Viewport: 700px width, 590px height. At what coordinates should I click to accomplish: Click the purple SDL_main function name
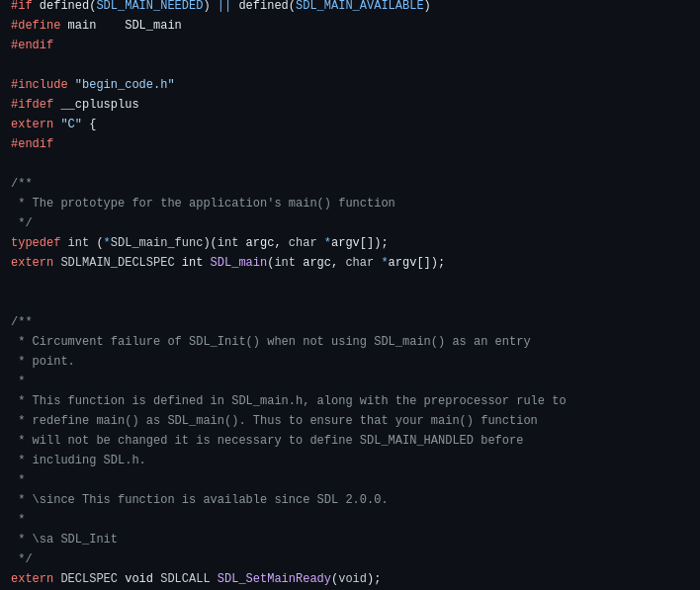click(x=238, y=262)
